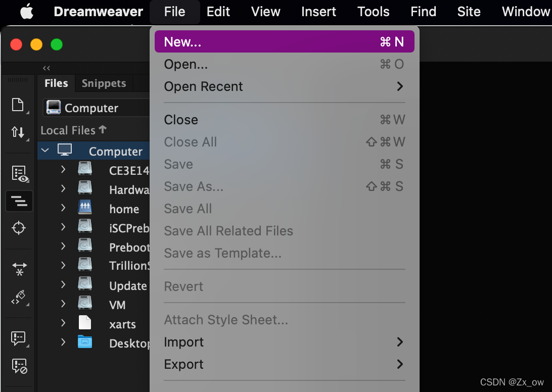Viewport: 552px width, 392px height.
Task: Expand the xarts item node
Action: coord(63,323)
